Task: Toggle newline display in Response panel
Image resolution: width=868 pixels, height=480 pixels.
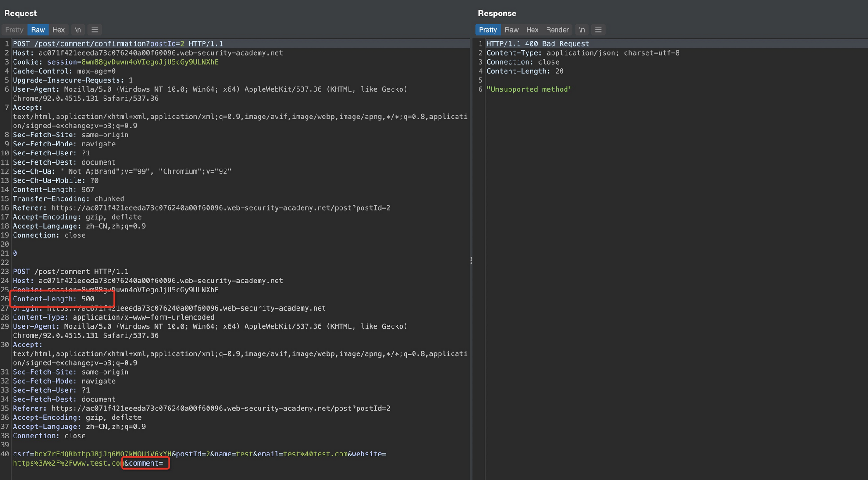Action: pyautogui.click(x=581, y=30)
